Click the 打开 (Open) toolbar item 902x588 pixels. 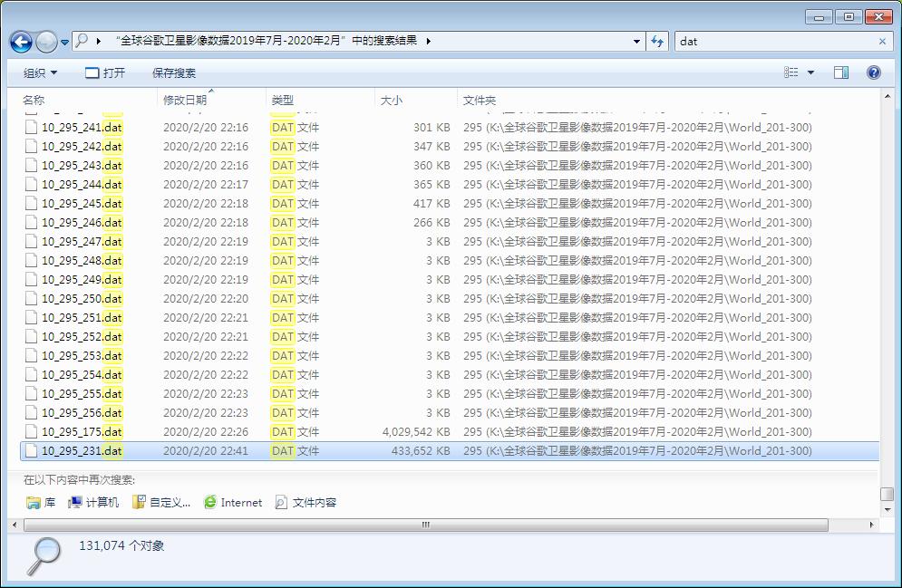tap(105, 72)
